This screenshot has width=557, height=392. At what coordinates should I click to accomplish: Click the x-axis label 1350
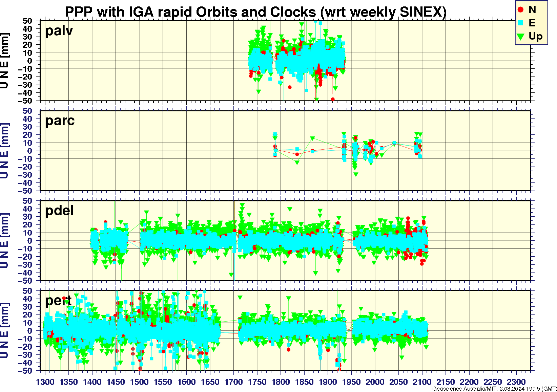68,382
